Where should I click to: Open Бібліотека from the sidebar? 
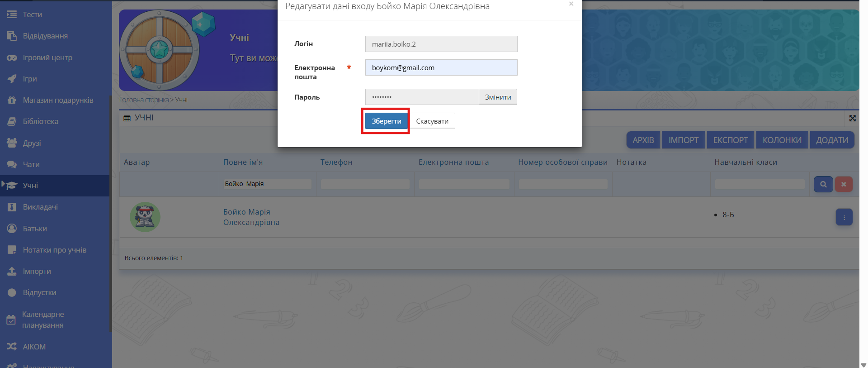[40, 121]
